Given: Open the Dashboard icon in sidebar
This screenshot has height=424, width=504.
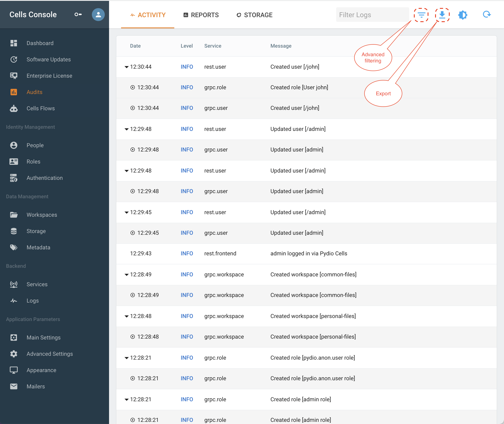Looking at the screenshot, I should [x=14, y=43].
